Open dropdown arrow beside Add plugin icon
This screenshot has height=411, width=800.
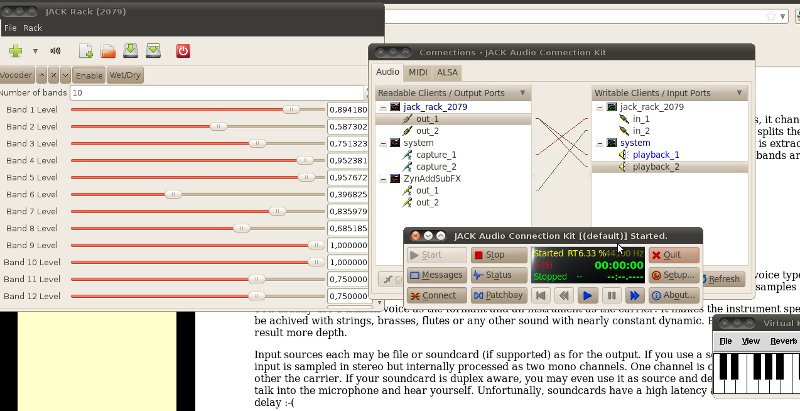point(35,50)
